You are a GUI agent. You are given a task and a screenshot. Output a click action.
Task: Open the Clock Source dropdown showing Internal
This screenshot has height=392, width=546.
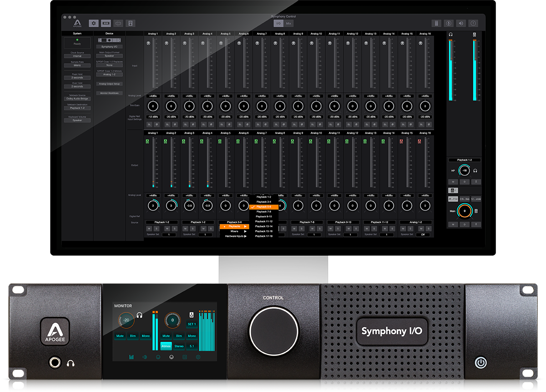click(77, 56)
